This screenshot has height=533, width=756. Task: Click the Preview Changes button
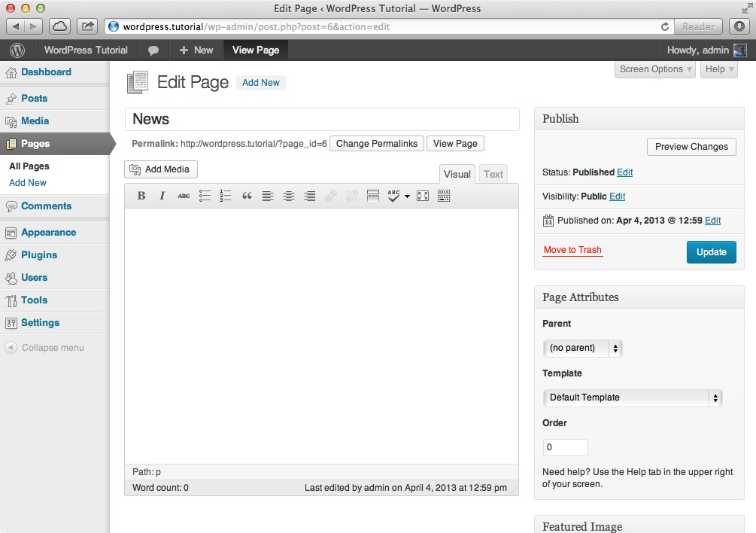(x=691, y=147)
